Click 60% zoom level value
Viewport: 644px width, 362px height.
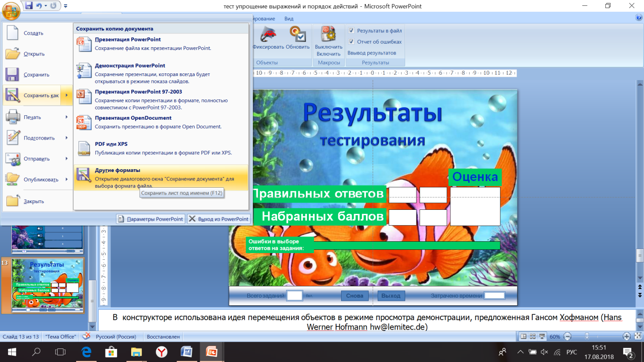[555, 337]
